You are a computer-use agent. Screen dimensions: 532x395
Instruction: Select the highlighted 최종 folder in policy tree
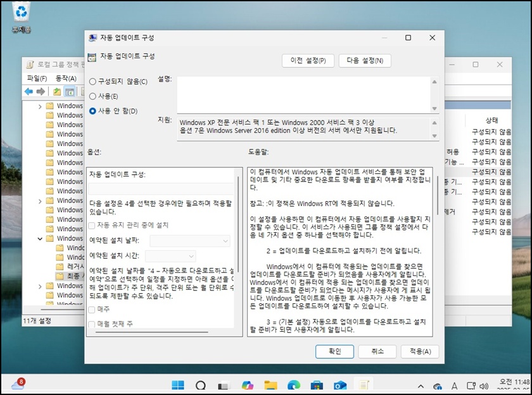(x=70, y=276)
